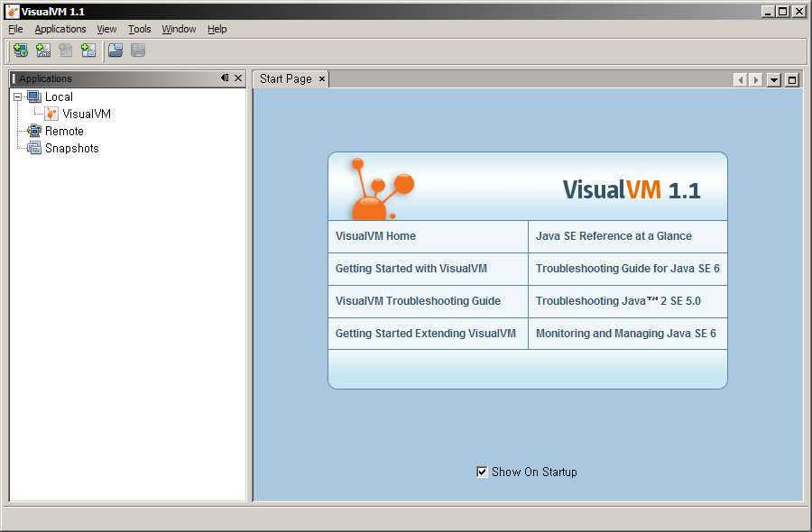The width and height of the screenshot is (812, 532).
Task: Select the VisualVM application label in tree
Action: pyautogui.click(x=87, y=114)
